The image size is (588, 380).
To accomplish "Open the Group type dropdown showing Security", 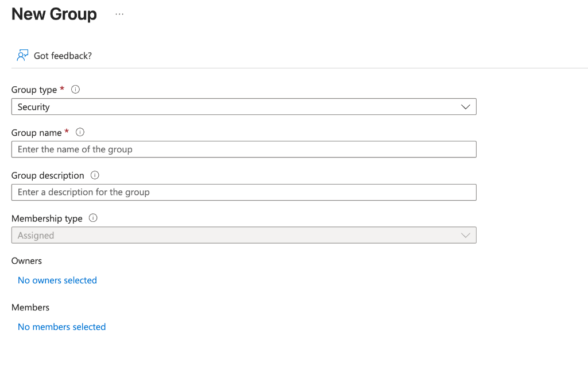I will (244, 106).
